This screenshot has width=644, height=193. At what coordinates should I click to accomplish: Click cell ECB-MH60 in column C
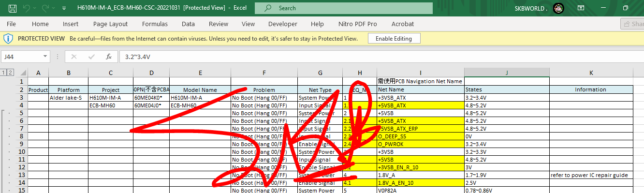pyautogui.click(x=111, y=105)
